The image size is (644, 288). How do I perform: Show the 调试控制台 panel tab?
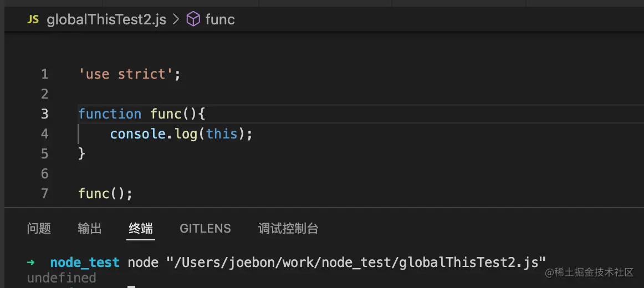click(x=288, y=228)
